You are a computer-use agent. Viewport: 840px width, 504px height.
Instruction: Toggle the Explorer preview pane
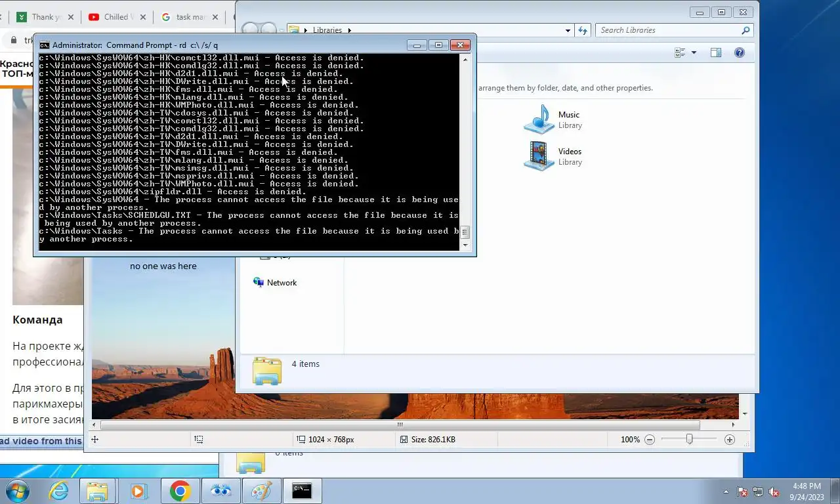tap(716, 52)
